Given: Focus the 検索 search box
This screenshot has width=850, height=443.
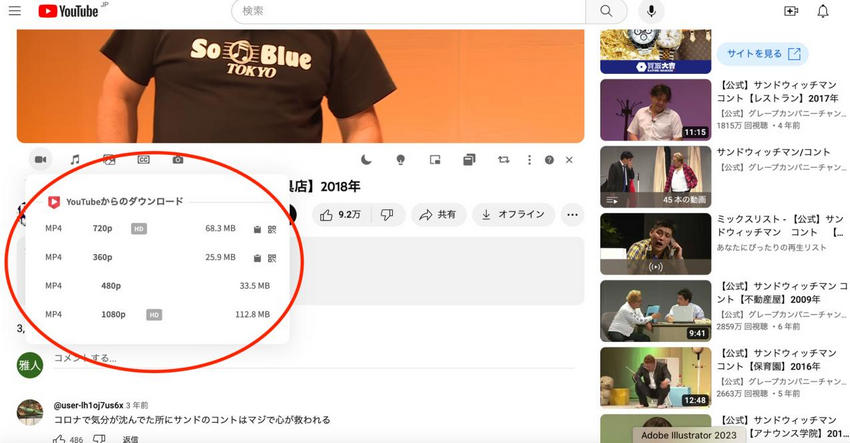Looking at the screenshot, I should click(408, 11).
